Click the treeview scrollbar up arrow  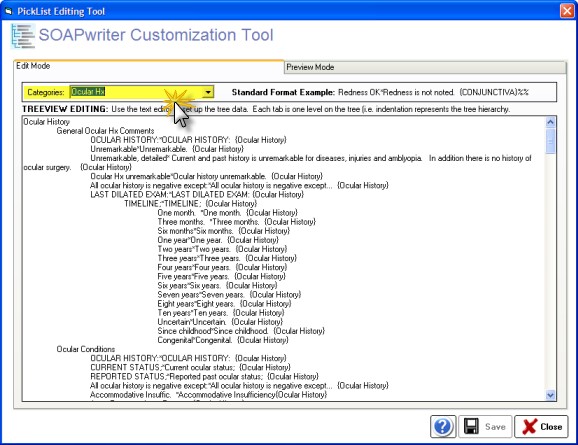coord(550,122)
